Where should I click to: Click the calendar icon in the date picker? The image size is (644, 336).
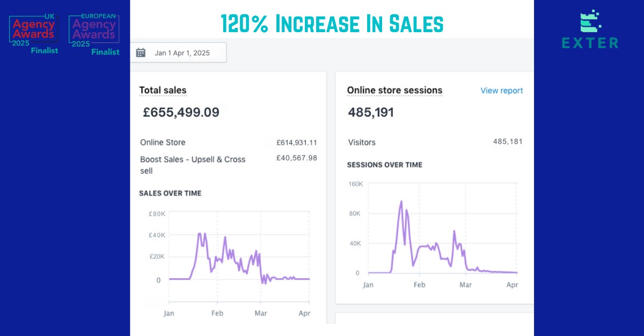(141, 53)
